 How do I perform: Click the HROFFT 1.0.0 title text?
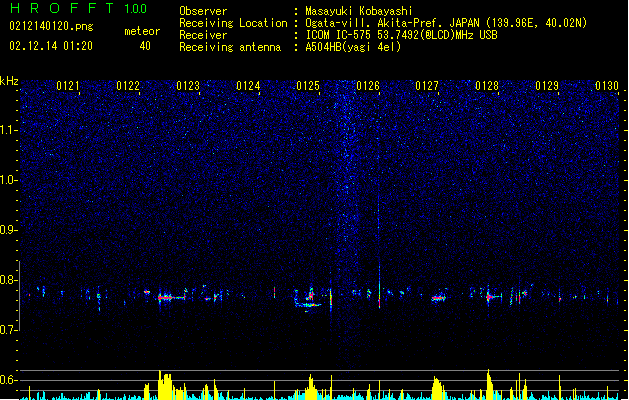(79, 8)
